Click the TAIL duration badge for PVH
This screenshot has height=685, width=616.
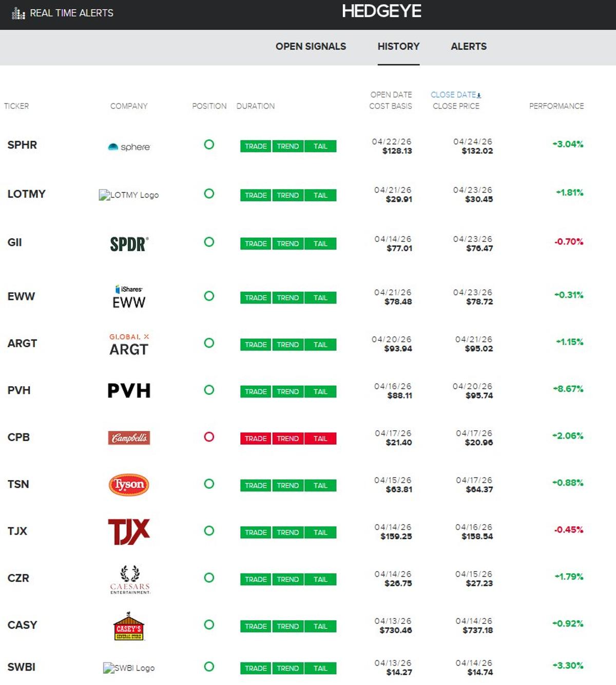[320, 392]
